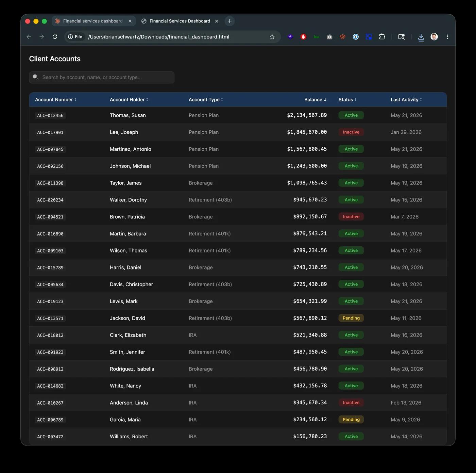This screenshot has width=476, height=473.
Task: Open the 1Password extension icon
Action: click(x=356, y=37)
